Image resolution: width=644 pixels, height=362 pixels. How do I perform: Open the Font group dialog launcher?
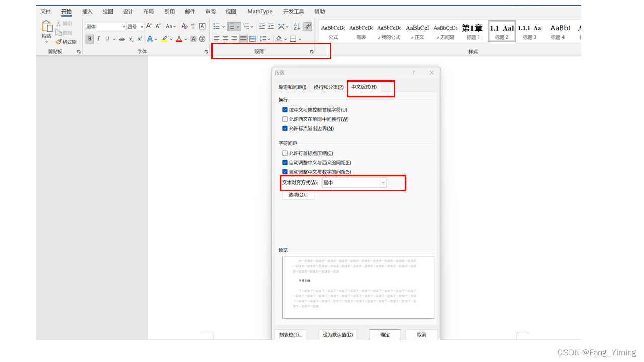[206, 52]
